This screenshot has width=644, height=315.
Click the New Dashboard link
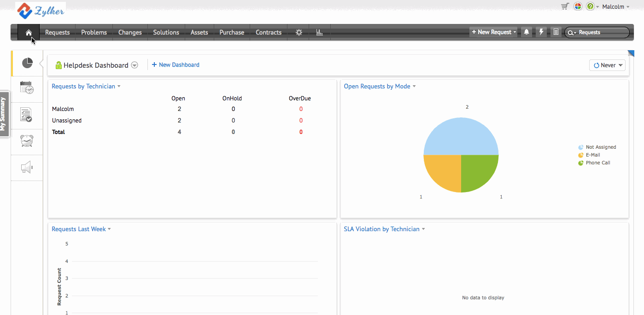pyautogui.click(x=176, y=65)
